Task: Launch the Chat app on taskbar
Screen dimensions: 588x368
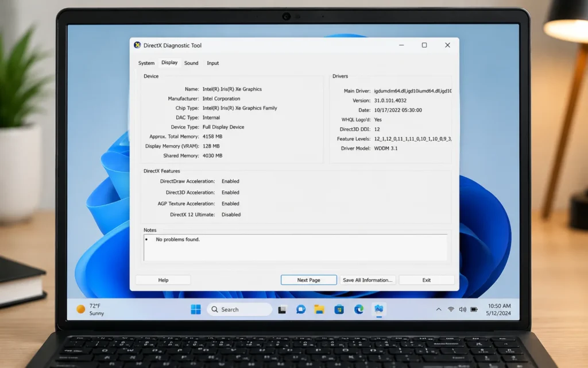Action: [x=301, y=309]
